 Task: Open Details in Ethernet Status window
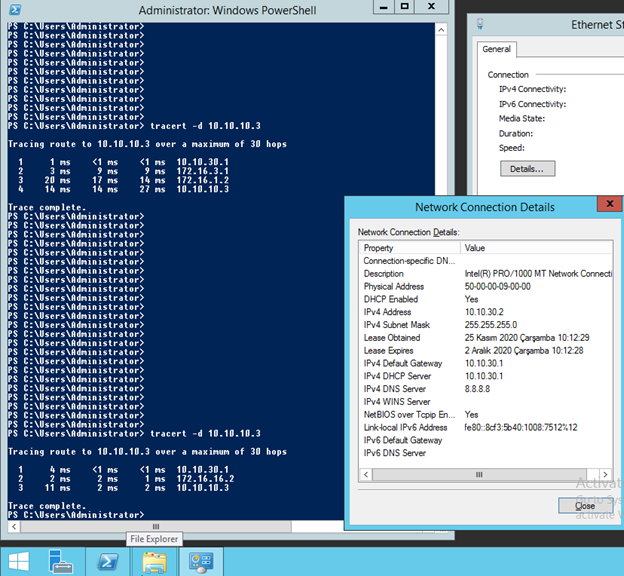coord(527,169)
